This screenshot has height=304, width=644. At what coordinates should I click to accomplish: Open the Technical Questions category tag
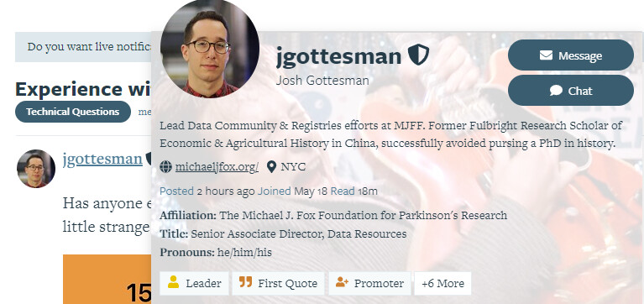pos(73,112)
